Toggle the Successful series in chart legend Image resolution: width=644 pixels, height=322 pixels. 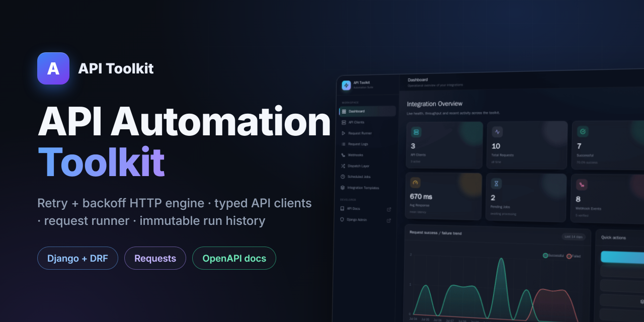coord(553,256)
